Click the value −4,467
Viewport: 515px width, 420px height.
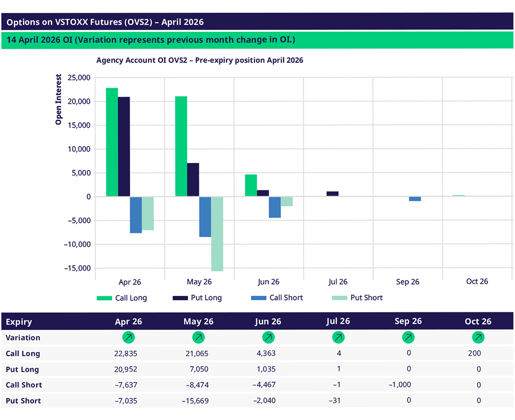[264, 384]
